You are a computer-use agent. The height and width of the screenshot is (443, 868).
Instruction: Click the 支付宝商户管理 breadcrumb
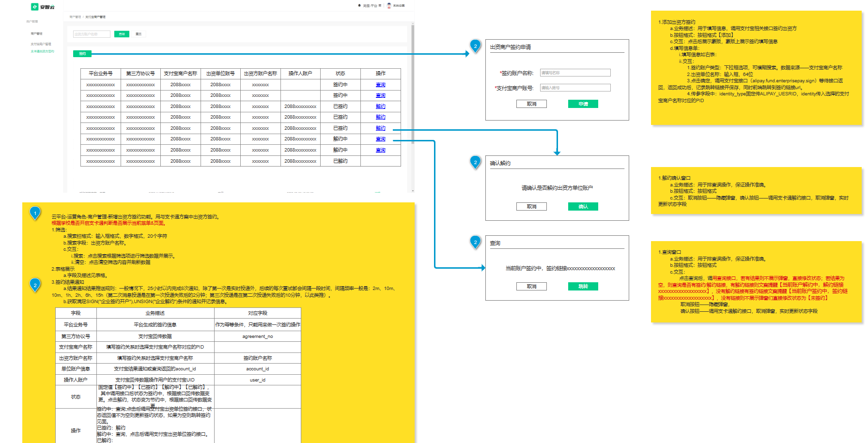95,17
